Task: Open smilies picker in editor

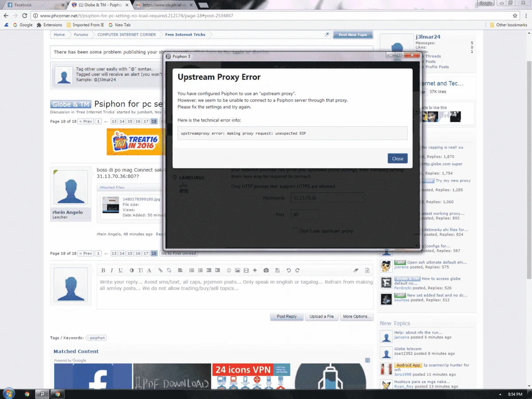Action: coord(229,270)
